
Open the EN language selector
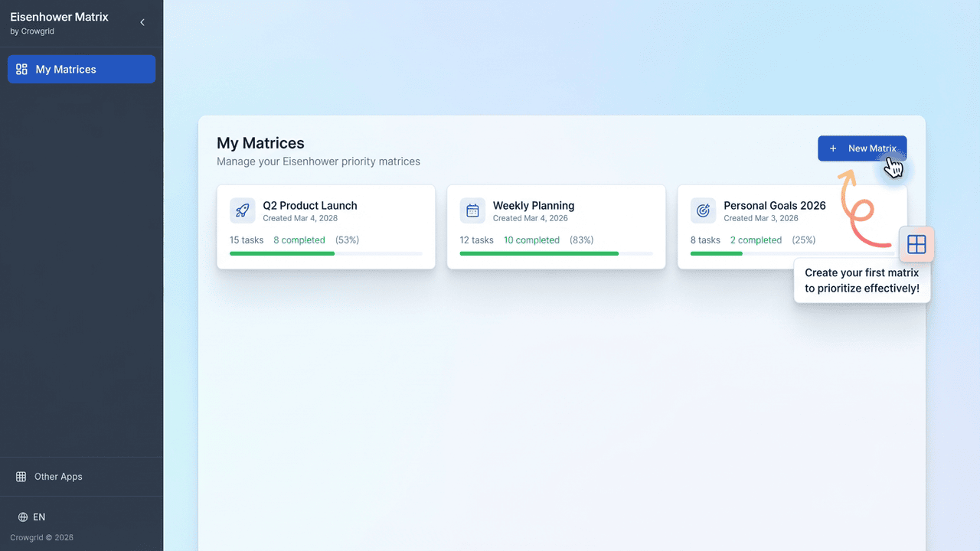[x=39, y=517]
